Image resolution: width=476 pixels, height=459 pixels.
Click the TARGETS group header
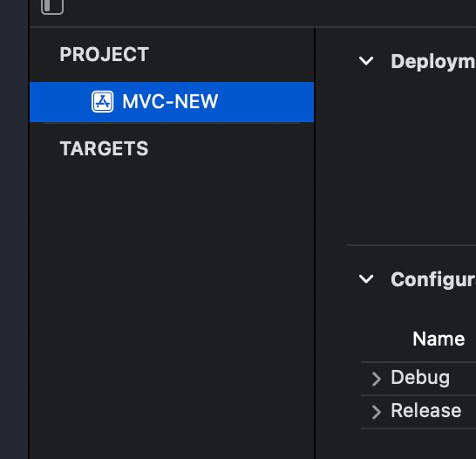(104, 148)
